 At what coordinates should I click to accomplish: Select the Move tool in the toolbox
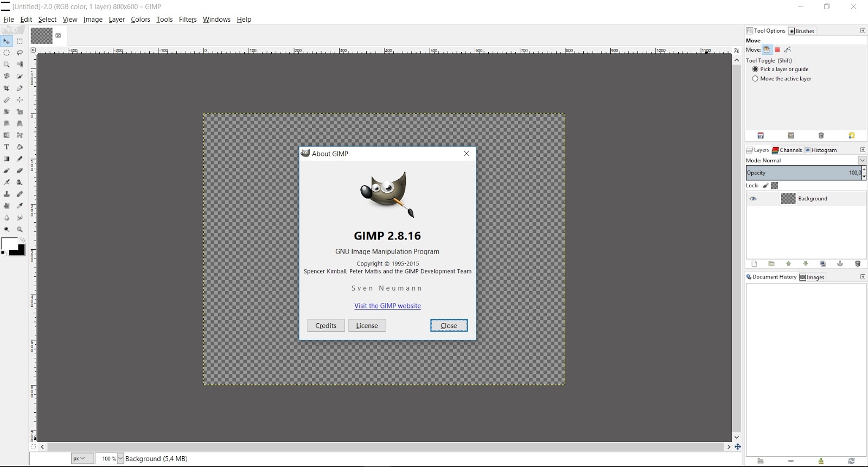(x=7, y=41)
